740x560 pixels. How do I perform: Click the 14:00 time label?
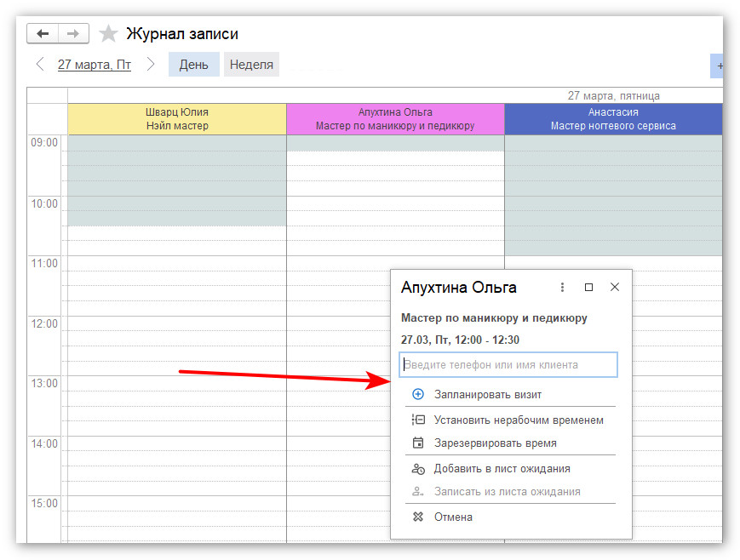coord(44,443)
